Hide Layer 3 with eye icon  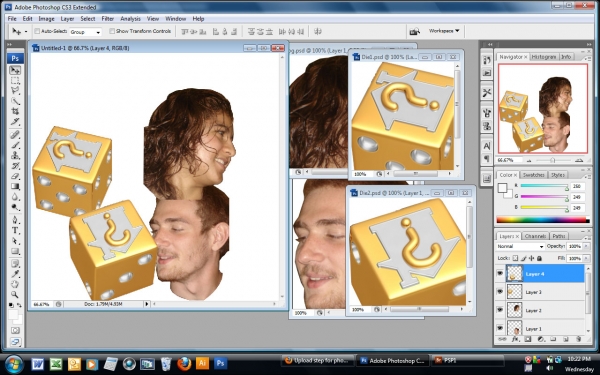[x=500, y=292]
